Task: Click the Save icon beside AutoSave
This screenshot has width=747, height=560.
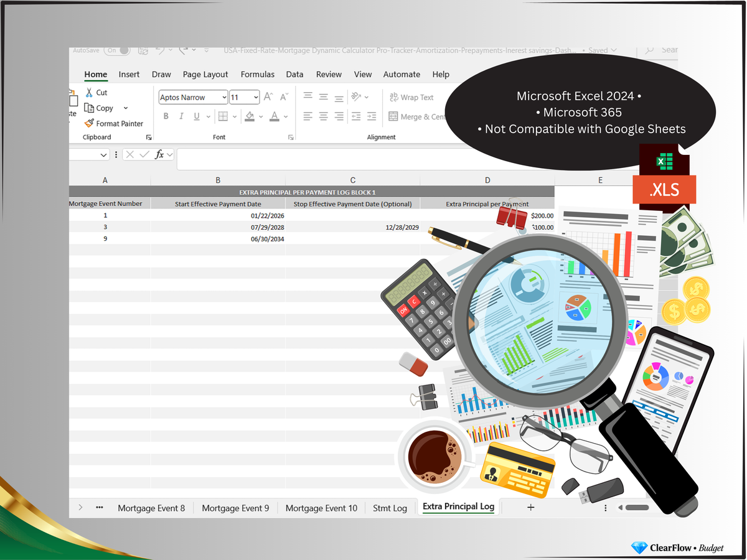Action: 143,50
